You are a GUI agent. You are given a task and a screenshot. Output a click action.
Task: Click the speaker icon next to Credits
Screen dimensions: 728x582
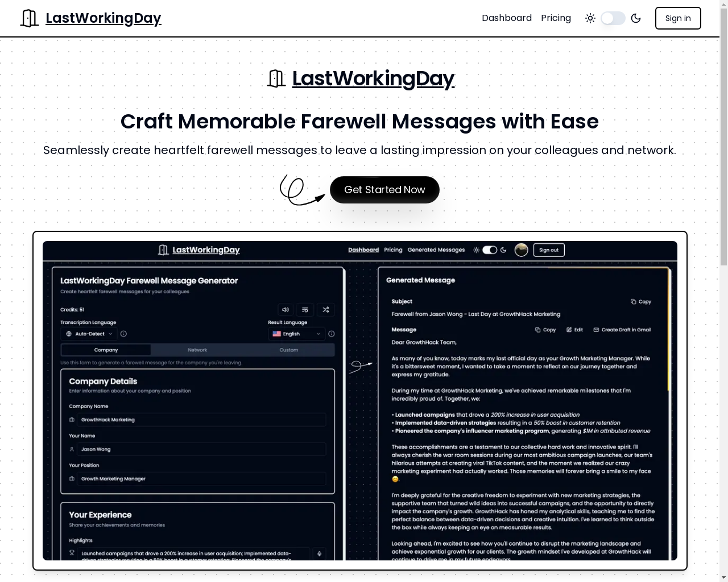tap(286, 310)
